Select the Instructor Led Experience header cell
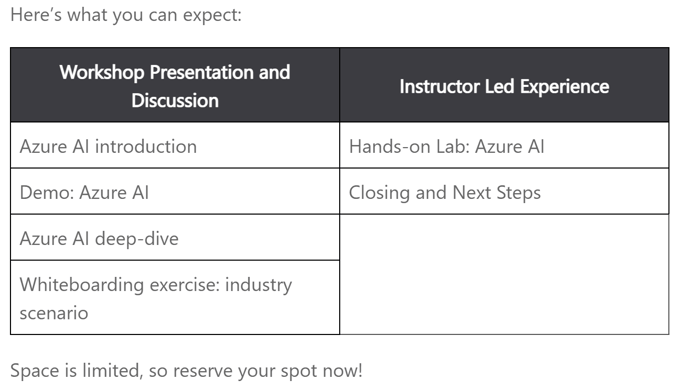The width and height of the screenshot is (681, 391). coord(504,85)
